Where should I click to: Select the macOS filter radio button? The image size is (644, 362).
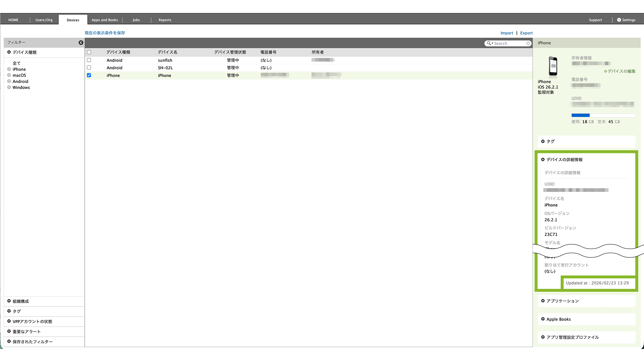(9, 75)
